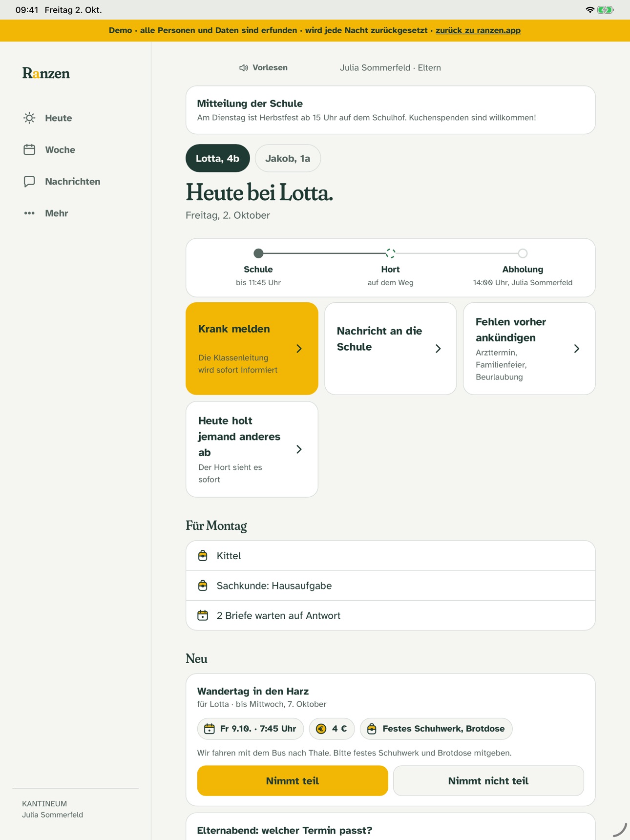Click the three-dot icon beside Mehr
The height and width of the screenshot is (840, 630).
(x=29, y=213)
